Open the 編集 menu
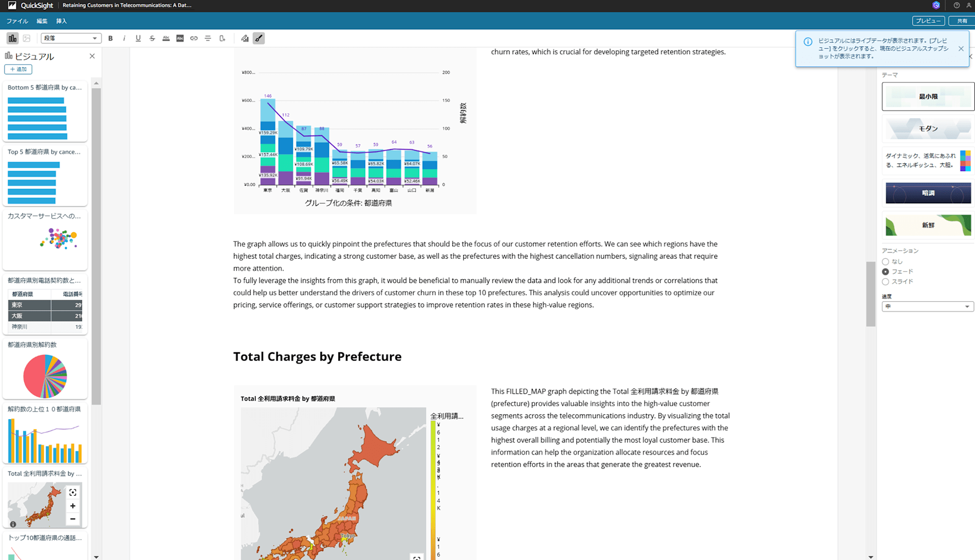Image resolution: width=975 pixels, height=560 pixels. 42,21
